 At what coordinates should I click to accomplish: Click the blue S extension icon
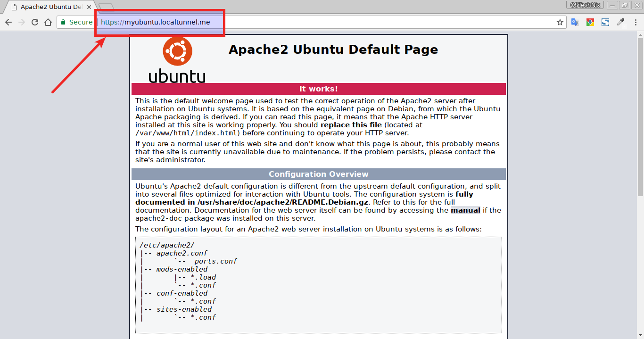[605, 22]
